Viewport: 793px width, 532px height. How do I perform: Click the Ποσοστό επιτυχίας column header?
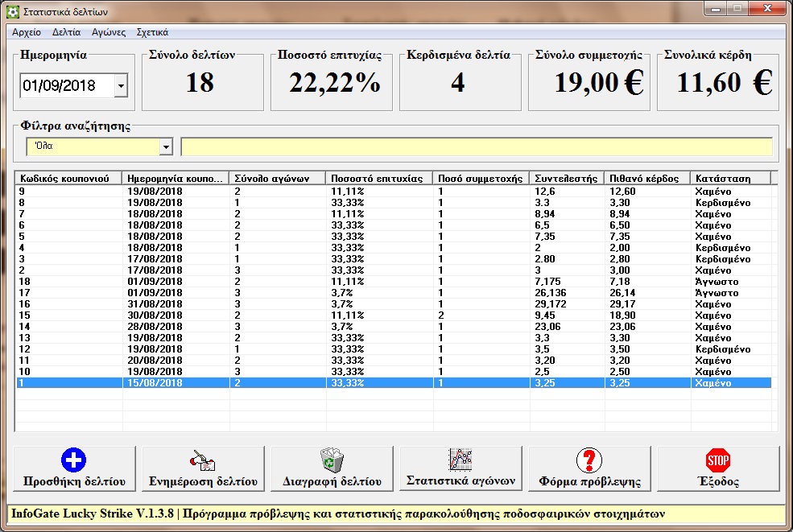point(378,179)
